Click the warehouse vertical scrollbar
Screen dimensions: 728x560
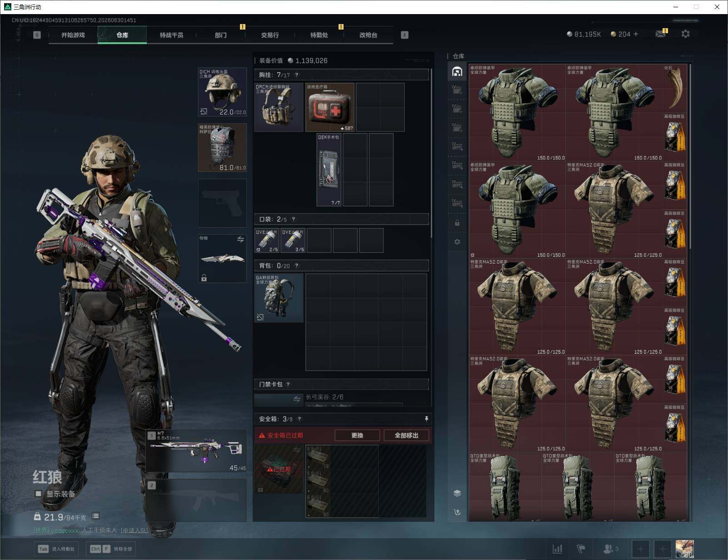690,156
